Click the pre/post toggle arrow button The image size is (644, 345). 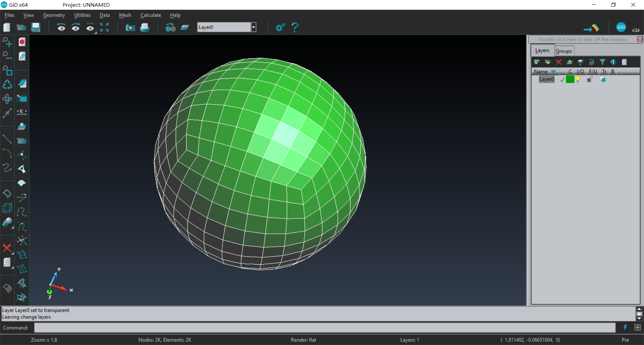591,28
